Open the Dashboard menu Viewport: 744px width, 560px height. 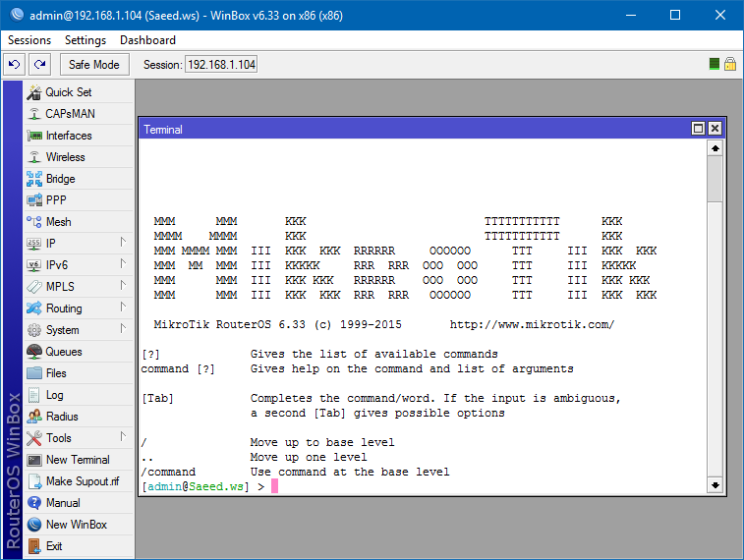pos(147,40)
